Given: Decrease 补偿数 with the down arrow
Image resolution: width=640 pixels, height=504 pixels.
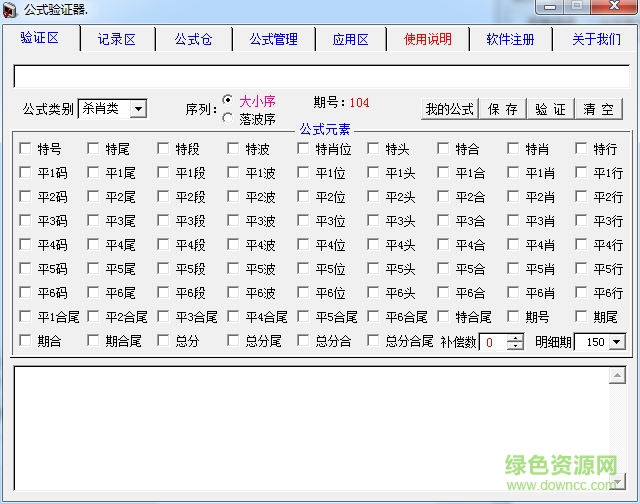Looking at the screenshot, I should tap(516, 346).
